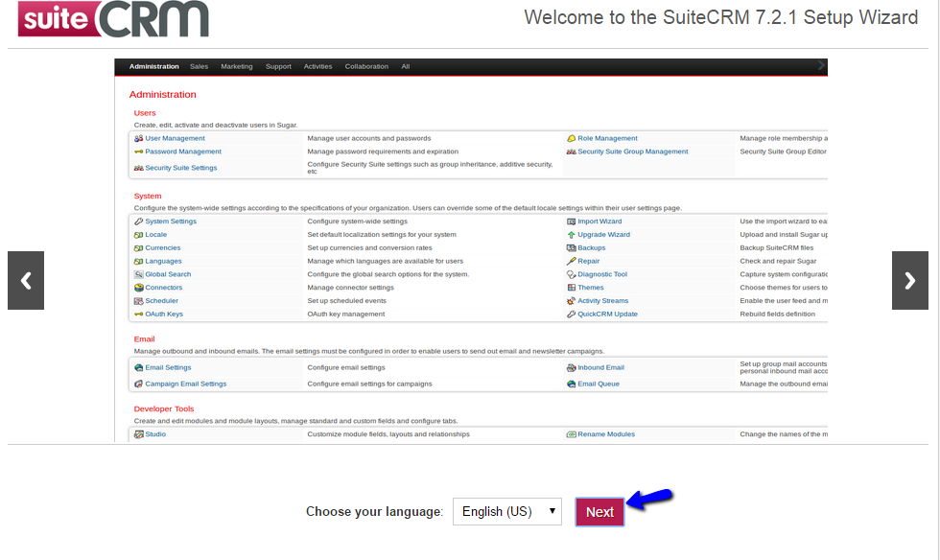Viewport: 940px width, 560px height.
Task: Click the 'OAuth key management' description text
Action: [x=346, y=315]
